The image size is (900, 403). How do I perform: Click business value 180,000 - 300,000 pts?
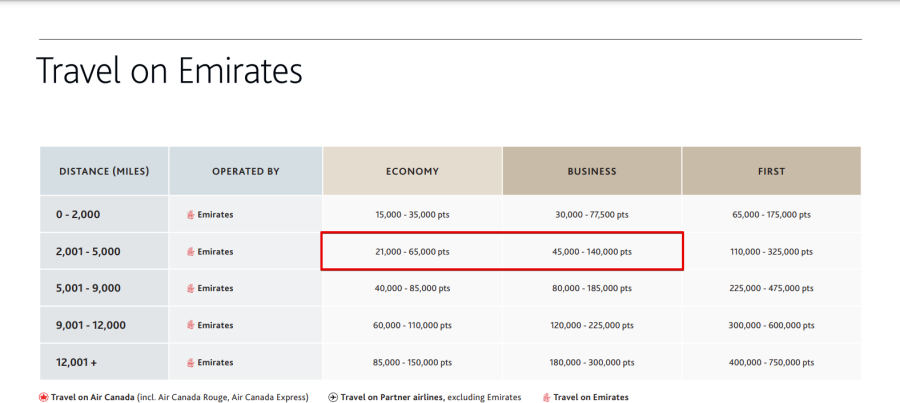[x=592, y=362]
